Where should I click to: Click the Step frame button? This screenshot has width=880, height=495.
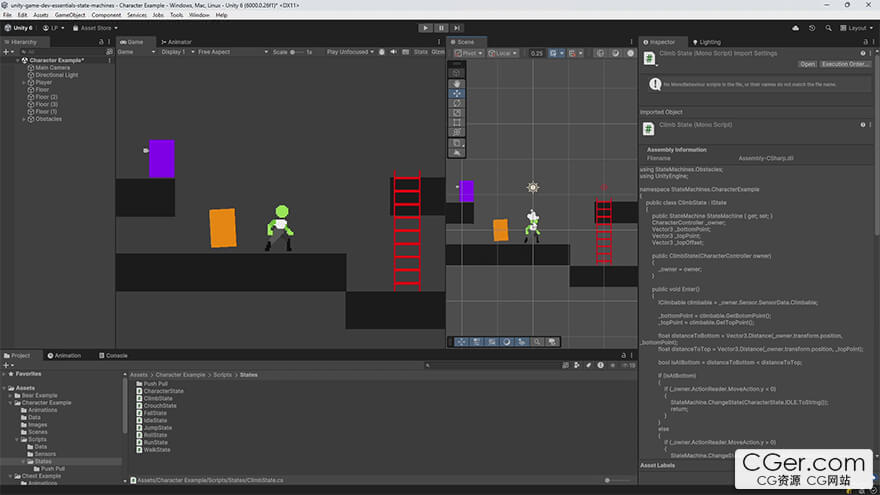click(x=457, y=28)
